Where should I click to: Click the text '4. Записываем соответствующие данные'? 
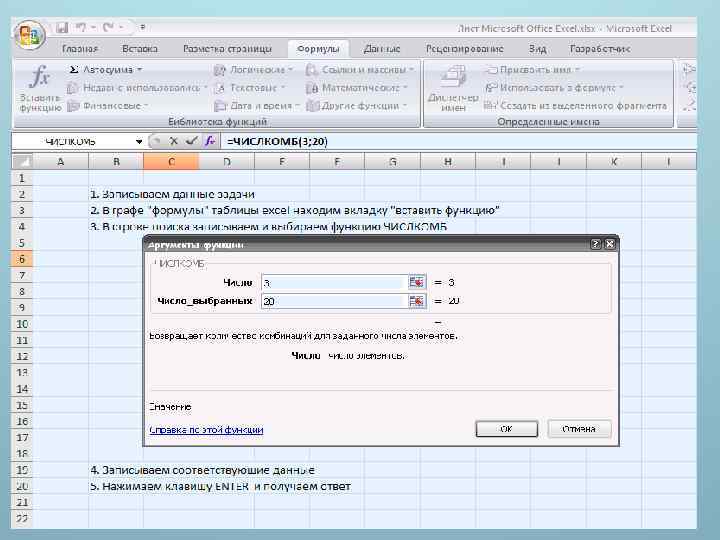click(202, 470)
